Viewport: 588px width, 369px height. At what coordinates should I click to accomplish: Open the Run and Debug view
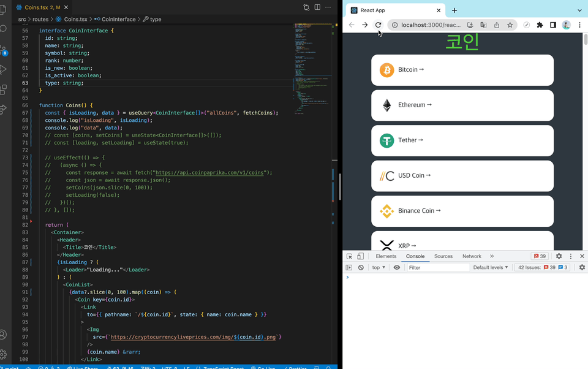pyautogui.click(x=3, y=69)
